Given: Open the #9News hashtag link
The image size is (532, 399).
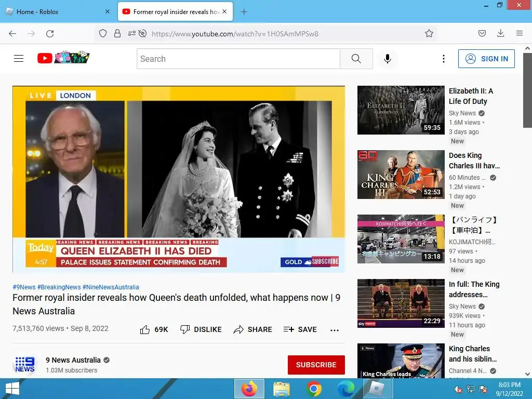Looking at the screenshot, I should coord(24,287).
